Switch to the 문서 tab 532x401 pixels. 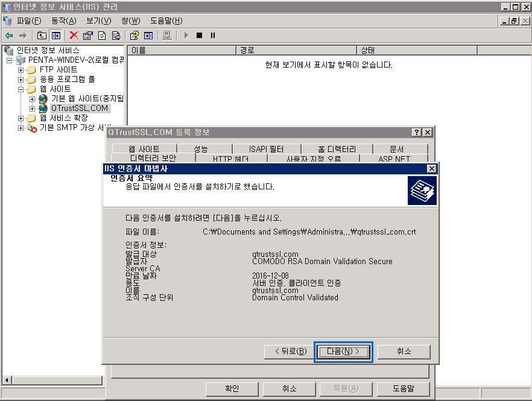coord(401,149)
